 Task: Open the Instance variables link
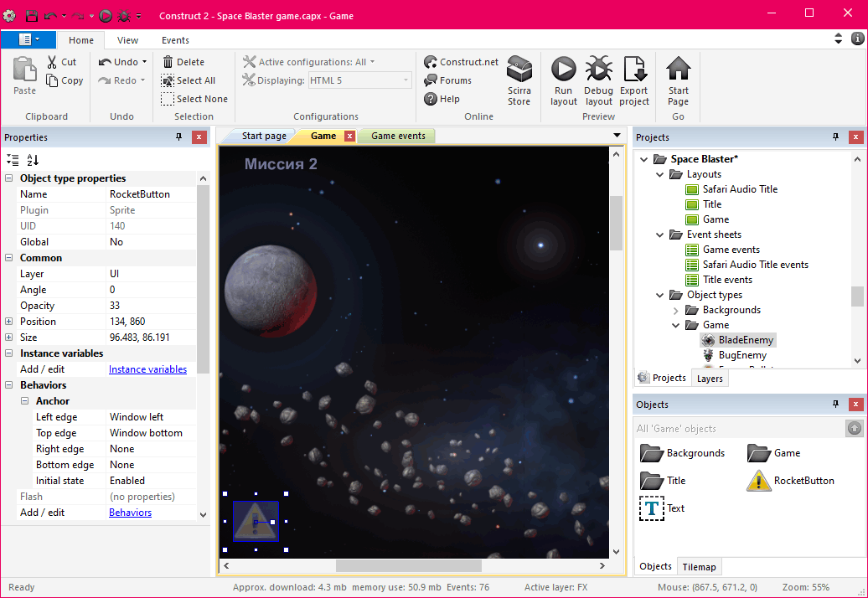pos(147,369)
